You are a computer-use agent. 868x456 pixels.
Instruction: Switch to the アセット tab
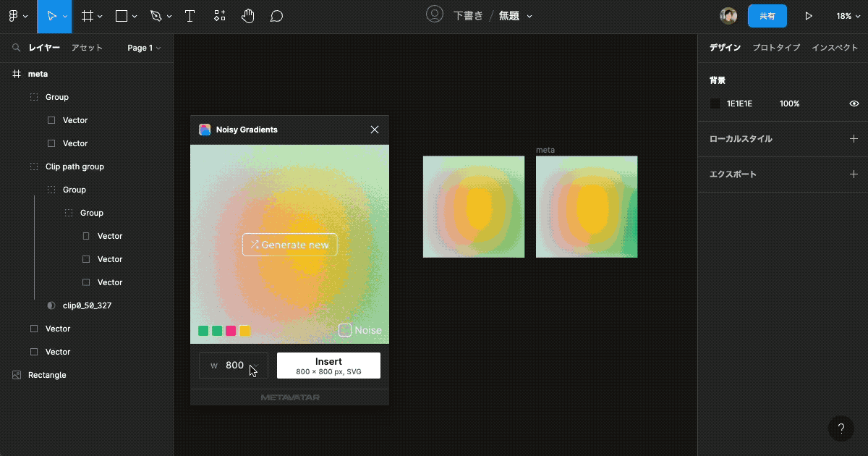[x=87, y=47]
